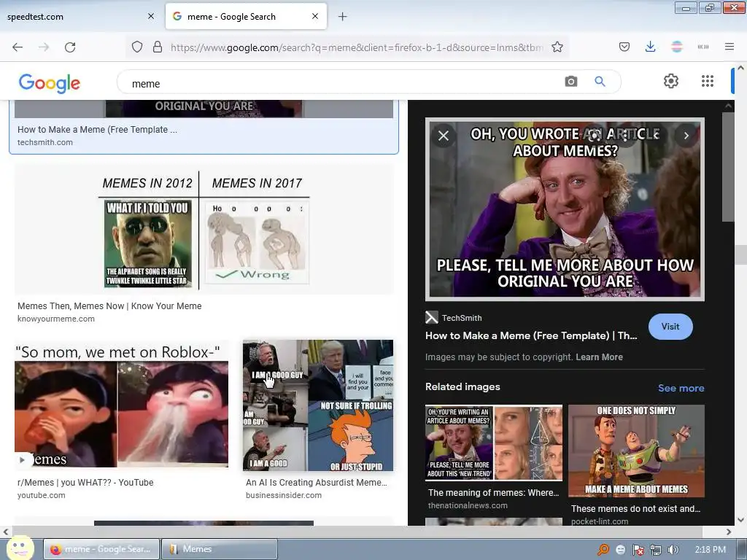The height and width of the screenshot is (560, 747).
Task: Open An AI Is Creating Absurdist Meme caption
Action: coord(317,483)
